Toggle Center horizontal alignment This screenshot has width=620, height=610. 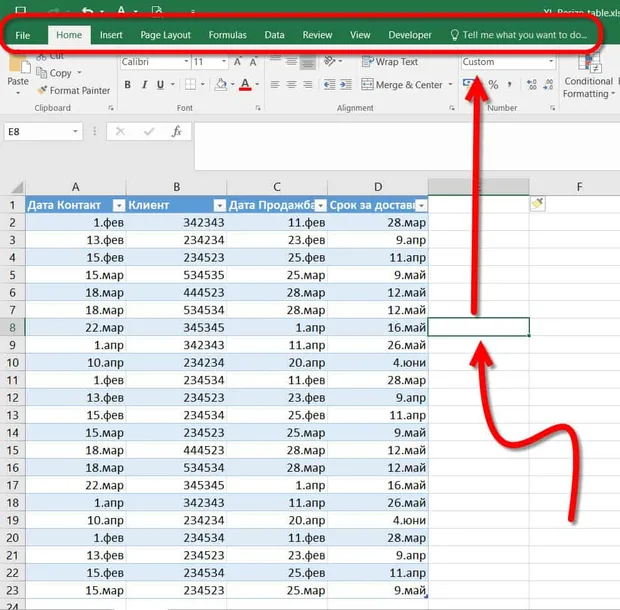(x=291, y=84)
